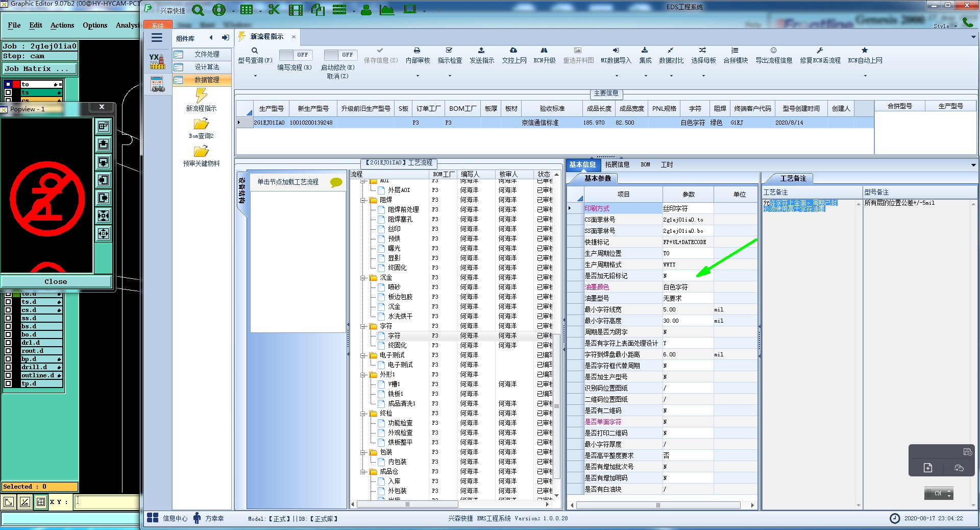Viewport: 980px width, 530px height.
Task: Click the green lifebuoy help icon
Action: pos(219,10)
